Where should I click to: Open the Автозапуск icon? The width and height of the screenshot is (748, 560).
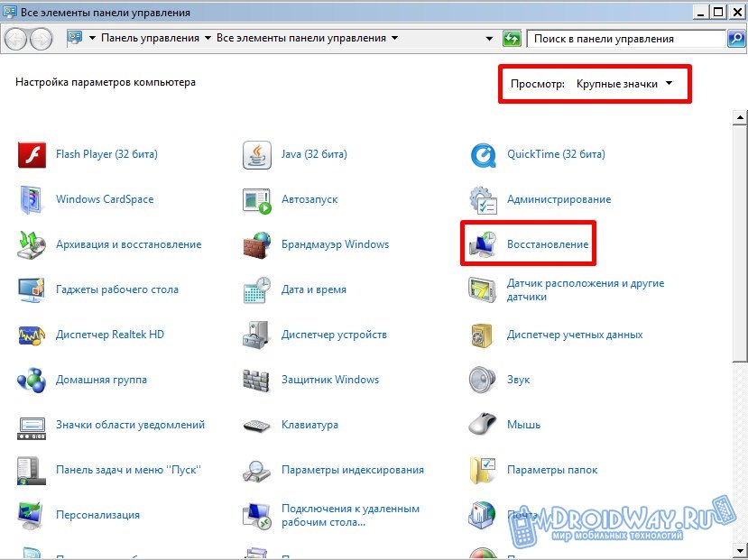coord(257,200)
